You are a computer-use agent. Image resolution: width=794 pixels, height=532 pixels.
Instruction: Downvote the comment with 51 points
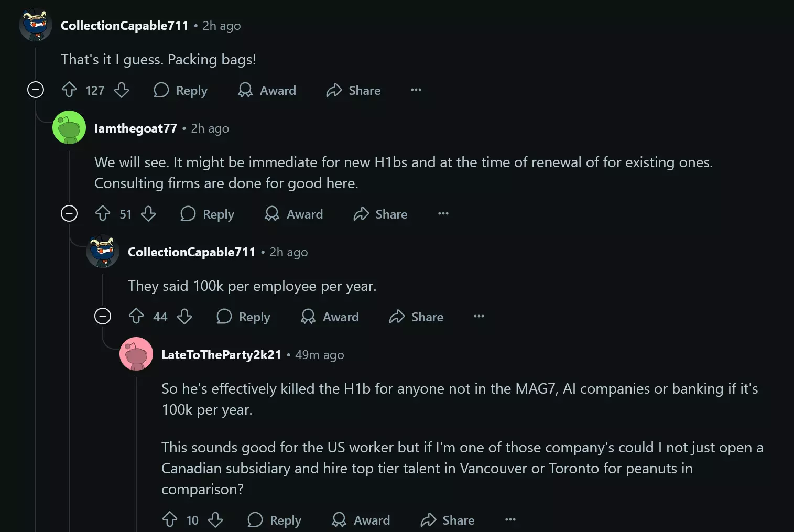[x=148, y=214]
